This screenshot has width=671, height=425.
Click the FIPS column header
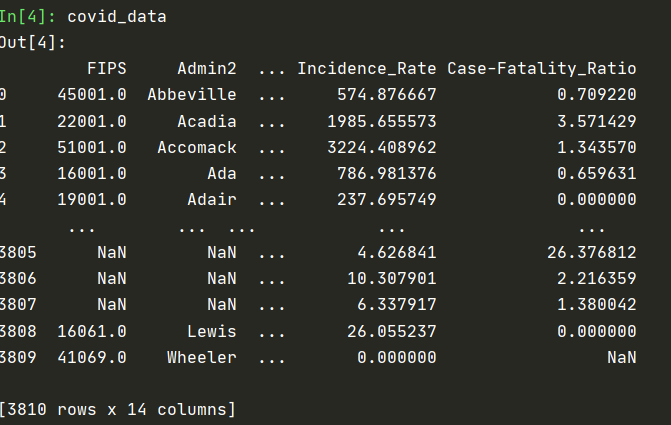click(106, 69)
